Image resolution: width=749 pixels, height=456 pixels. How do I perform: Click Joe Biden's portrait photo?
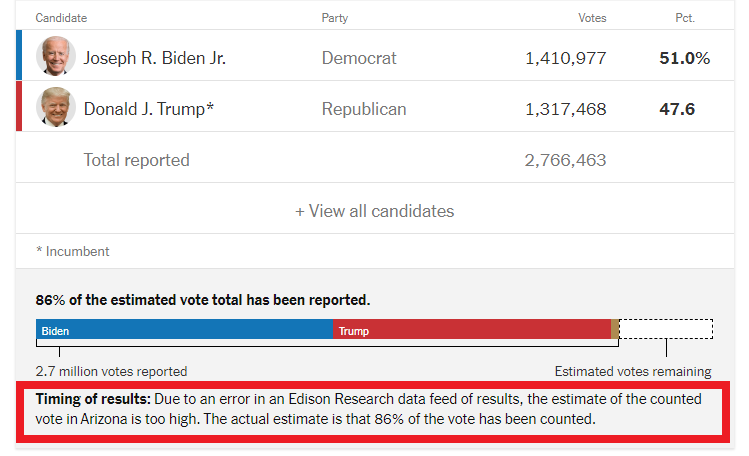pos(56,56)
